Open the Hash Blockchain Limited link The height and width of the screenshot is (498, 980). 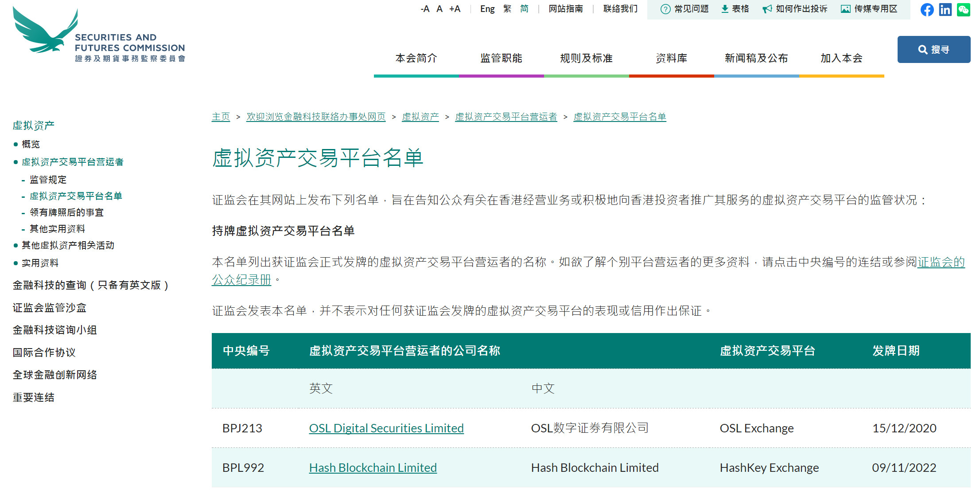(x=373, y=467)
